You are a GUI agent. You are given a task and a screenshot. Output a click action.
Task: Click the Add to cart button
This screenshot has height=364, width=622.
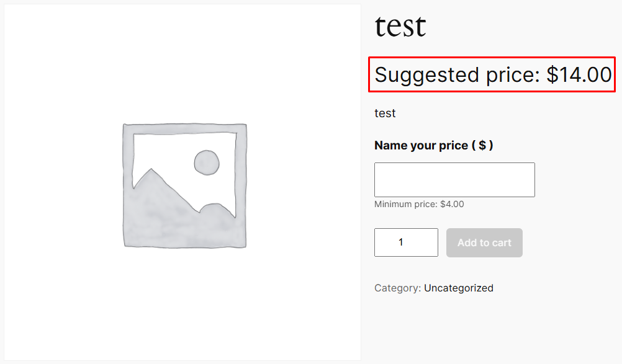(484, 243)
